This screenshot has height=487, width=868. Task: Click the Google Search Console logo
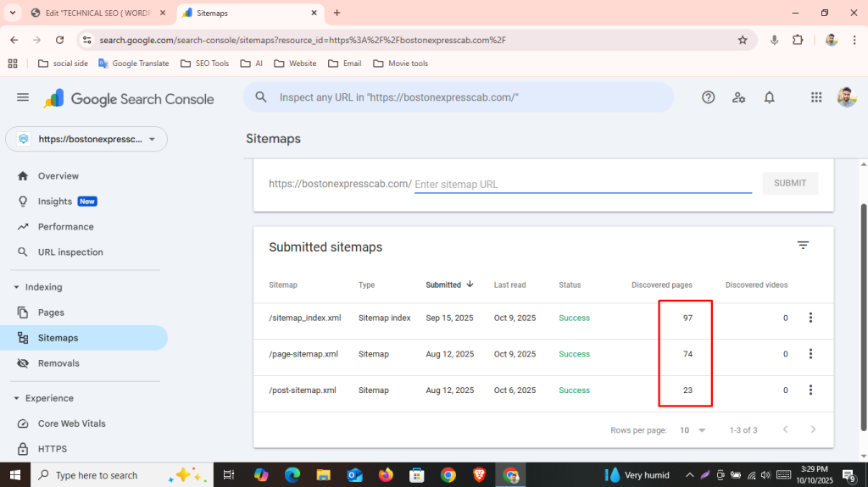coord(129,98)
